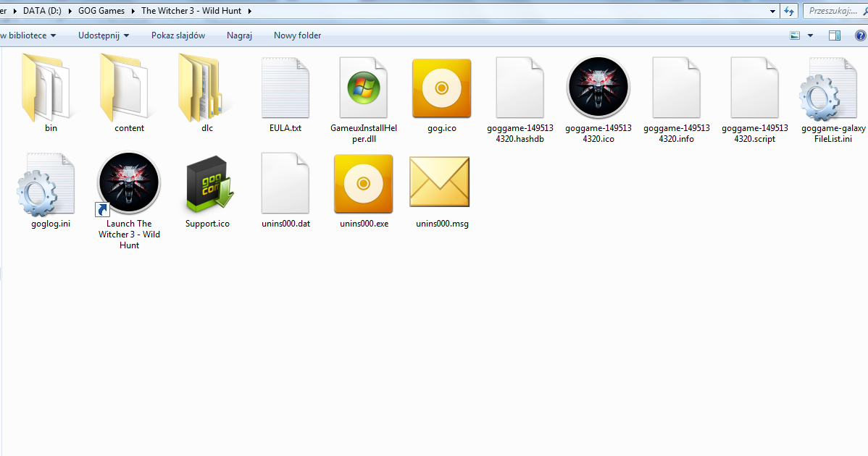
Task: Go to DATA (D:) in breadcrumb
Action: [42, 11]
